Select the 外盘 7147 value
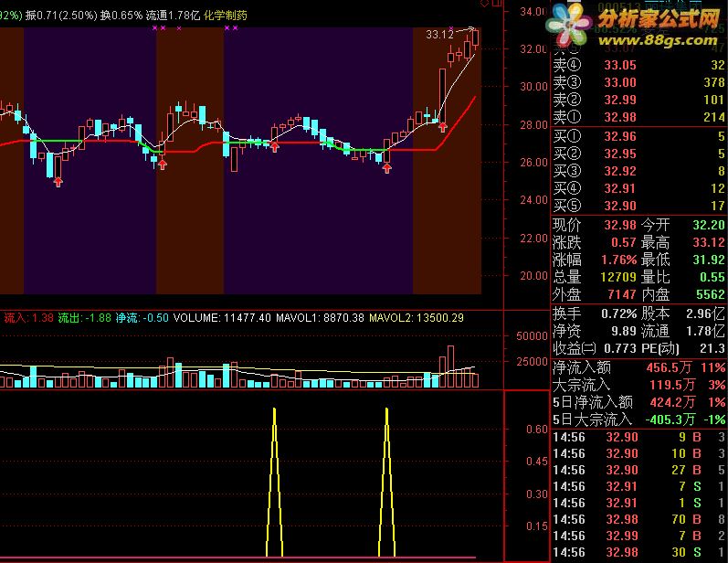Screen dimensions: 728x563 (x=595, y=294)
